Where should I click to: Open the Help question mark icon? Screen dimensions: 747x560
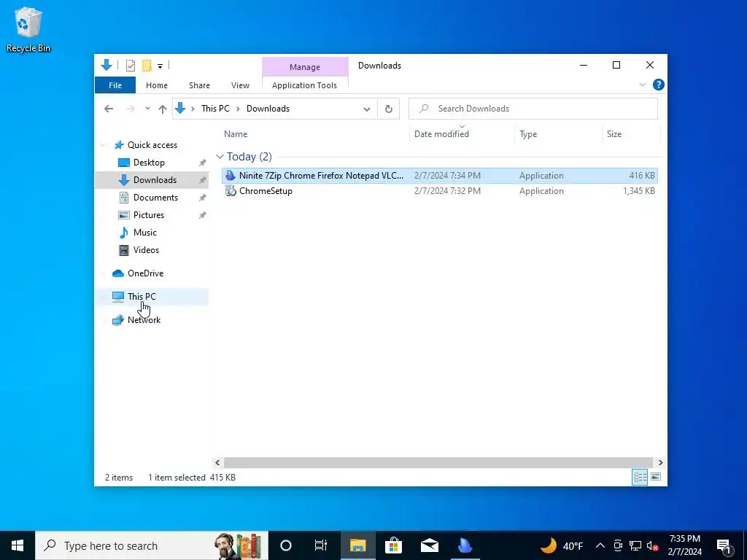659,85
